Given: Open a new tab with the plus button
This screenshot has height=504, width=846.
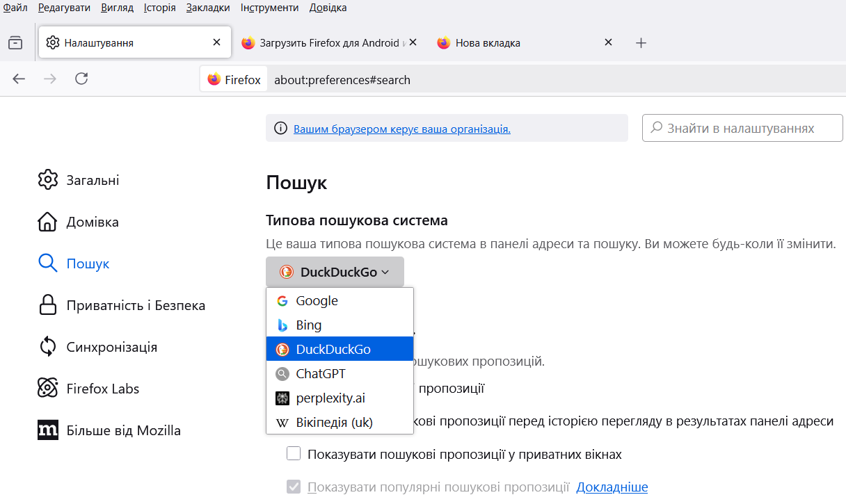Looking at the screenshot, I should tap(641, 43).
